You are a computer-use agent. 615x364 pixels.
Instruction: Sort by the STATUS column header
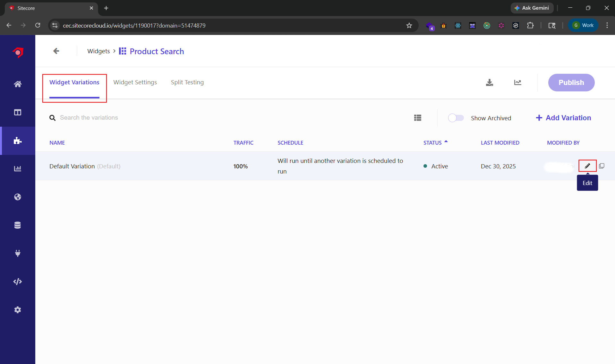432,143
